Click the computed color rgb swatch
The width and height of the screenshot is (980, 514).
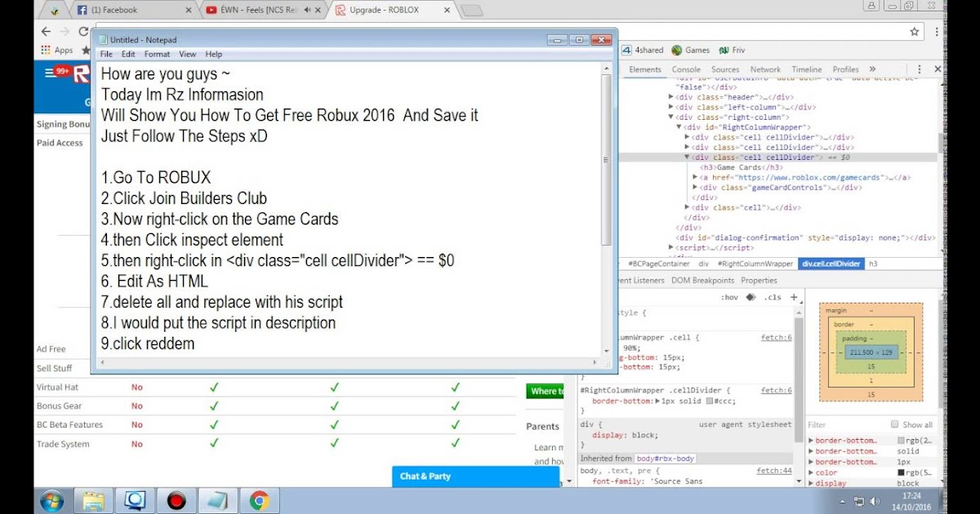(901, 472)
